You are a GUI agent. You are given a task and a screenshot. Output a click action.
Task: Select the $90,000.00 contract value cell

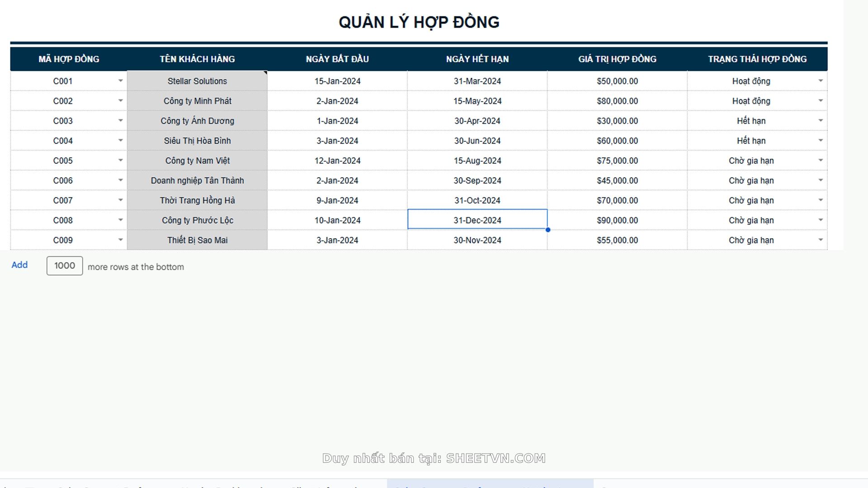[617, 220]
